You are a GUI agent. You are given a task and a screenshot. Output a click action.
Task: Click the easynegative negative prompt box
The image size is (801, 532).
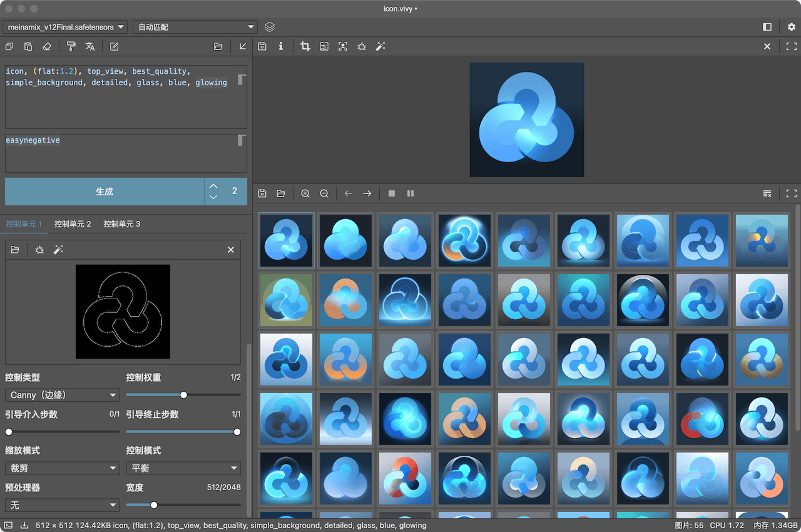[x=126, y=153]
